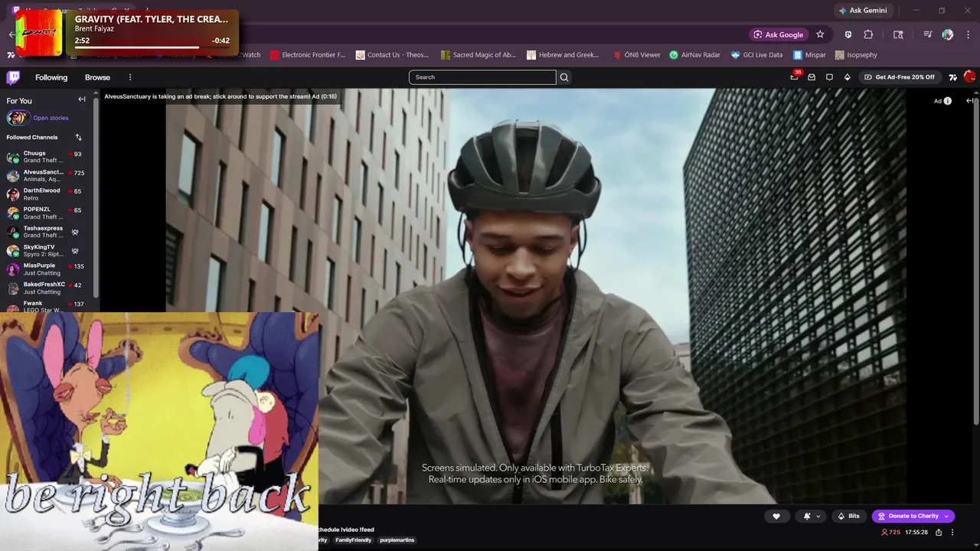Open the Chrome tab search/side panel icon
980x551 pixels.
click(x=898, y=34)
